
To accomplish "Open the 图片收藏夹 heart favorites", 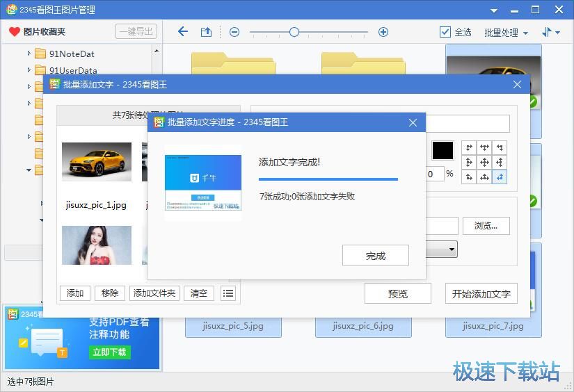I will (37, 32).
